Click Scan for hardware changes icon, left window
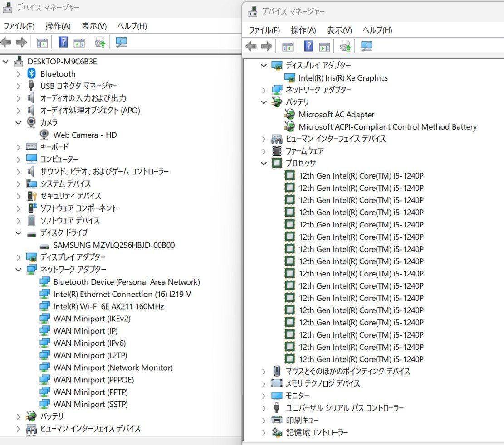The height and width of the screenshot is (445, 504). [x=121, y=42]
